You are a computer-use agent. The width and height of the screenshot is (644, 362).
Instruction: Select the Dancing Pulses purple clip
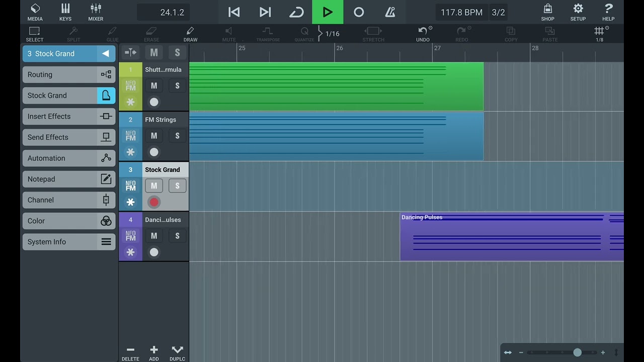[512, 236]
